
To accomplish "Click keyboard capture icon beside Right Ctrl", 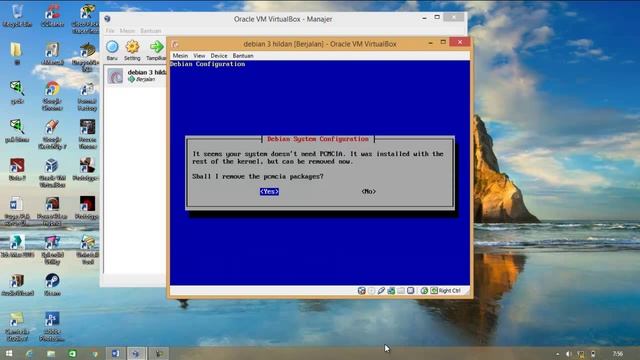I will click(434, 291).
